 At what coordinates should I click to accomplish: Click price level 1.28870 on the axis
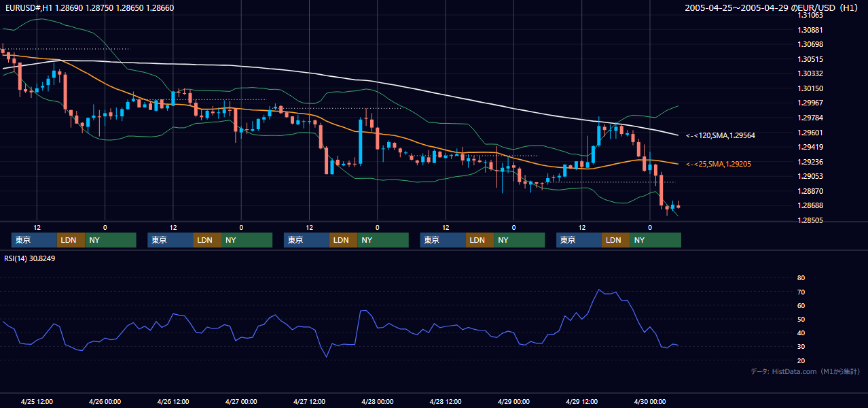coord(810,191)
